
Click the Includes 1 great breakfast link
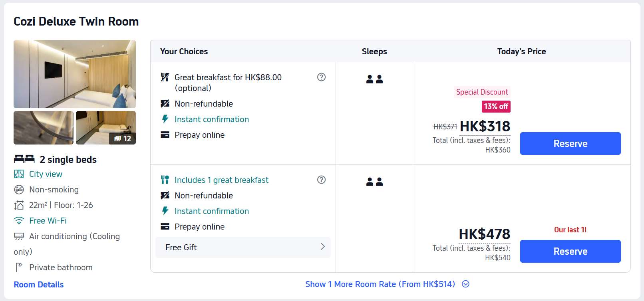pyautogui.click(x=221, y=180)
